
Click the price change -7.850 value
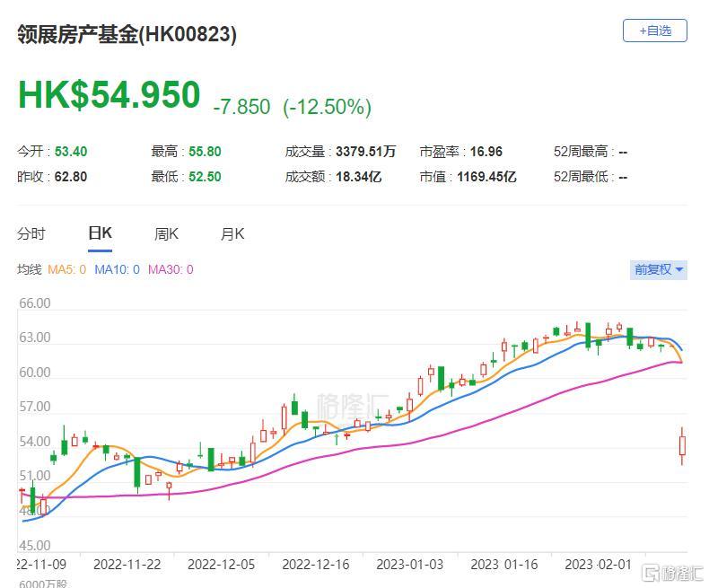[241, 107]
